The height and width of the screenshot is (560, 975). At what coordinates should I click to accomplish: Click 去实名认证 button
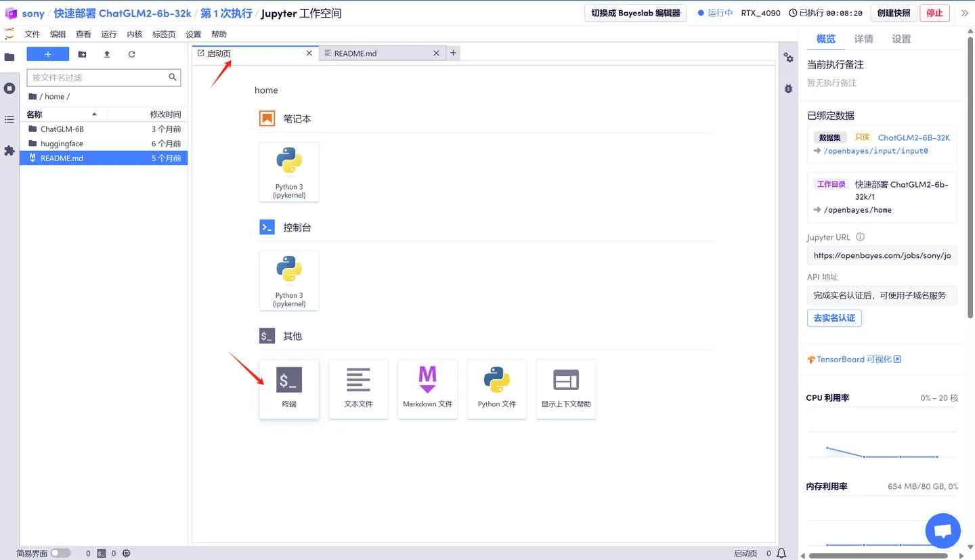[x=834, y=318]
